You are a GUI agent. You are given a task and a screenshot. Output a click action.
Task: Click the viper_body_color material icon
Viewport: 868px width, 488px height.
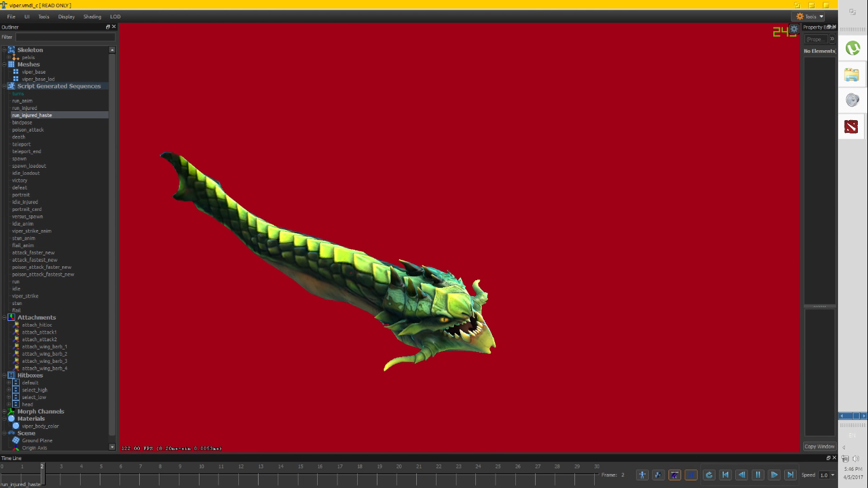(x=16, y=426)
